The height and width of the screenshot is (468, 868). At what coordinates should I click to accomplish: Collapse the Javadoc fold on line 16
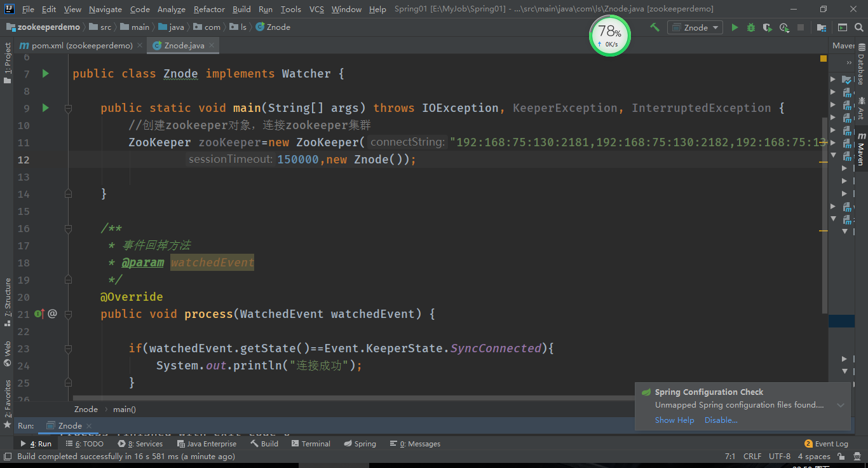point(68,228)
